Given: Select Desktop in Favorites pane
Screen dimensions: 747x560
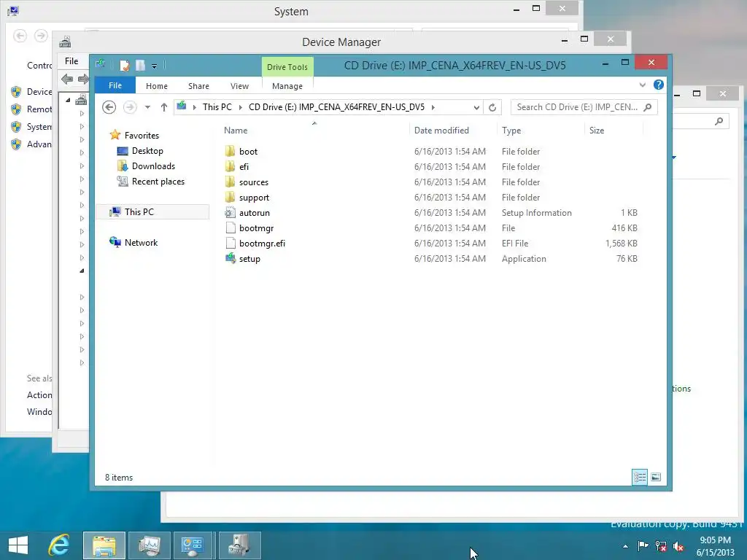Looking at the screenshot, I should (147, 150).
